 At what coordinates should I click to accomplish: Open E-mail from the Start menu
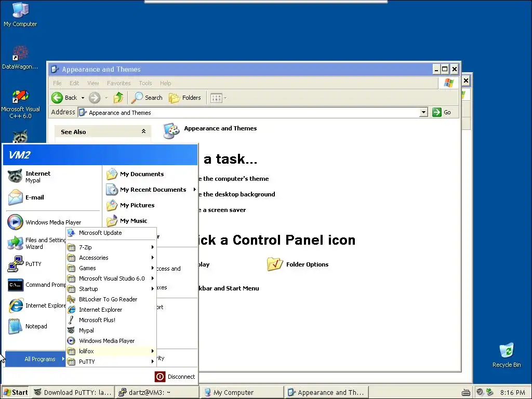click(26, 197)
